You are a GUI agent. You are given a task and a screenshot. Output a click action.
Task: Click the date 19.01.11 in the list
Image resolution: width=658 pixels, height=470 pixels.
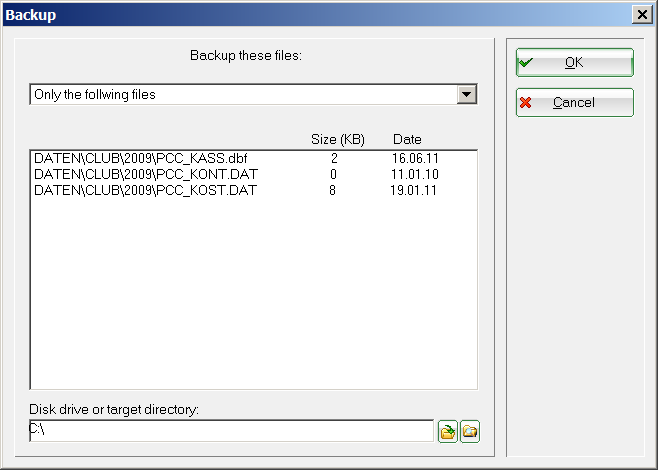[414, 190]
